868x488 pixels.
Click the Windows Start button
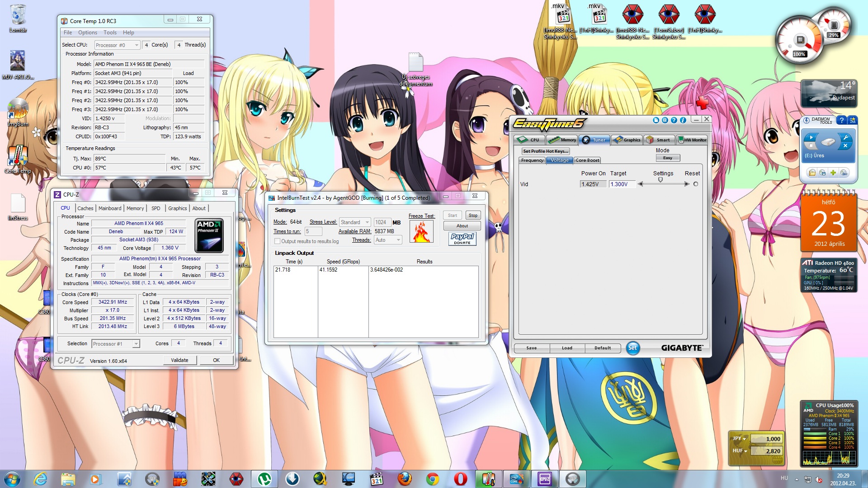point(12,479)
